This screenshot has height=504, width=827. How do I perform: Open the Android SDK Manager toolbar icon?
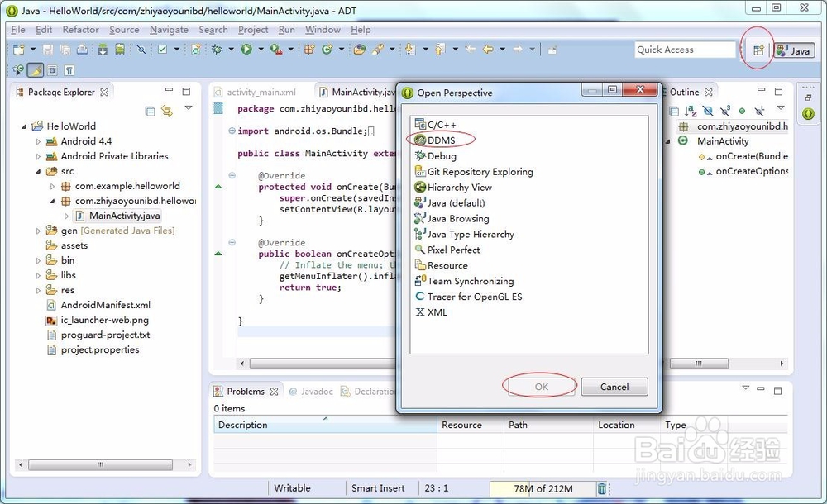pyautogui.click(x=103, y=50)
